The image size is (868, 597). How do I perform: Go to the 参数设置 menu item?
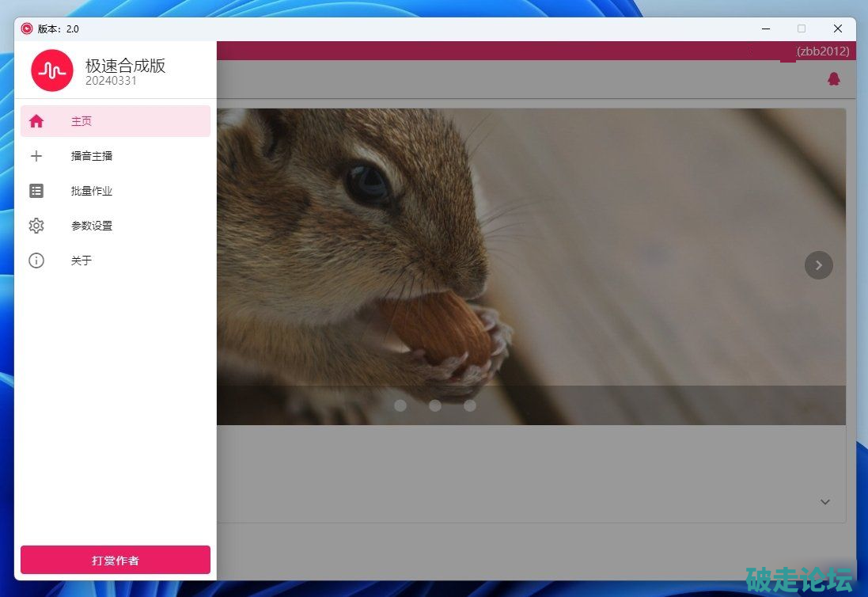click(92, 226)
